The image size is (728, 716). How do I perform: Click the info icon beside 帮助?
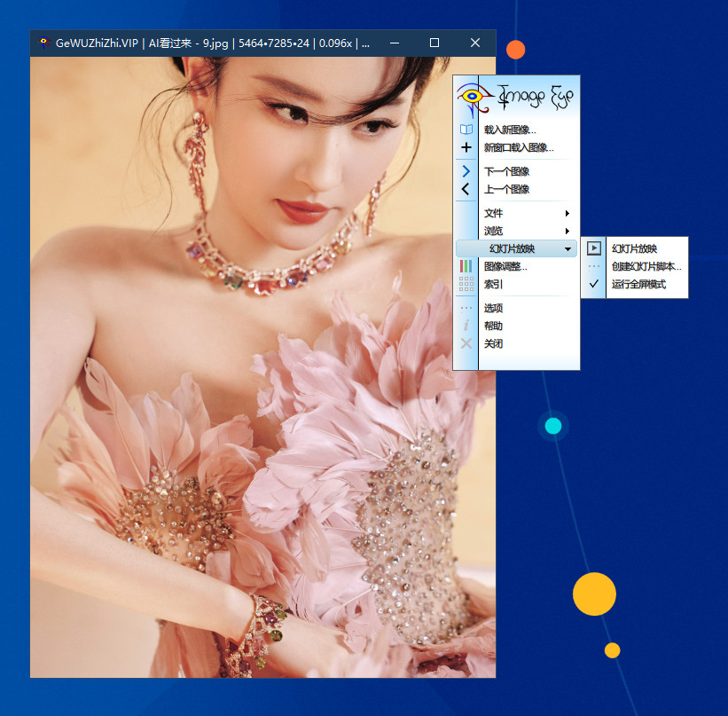click(466, 326)
